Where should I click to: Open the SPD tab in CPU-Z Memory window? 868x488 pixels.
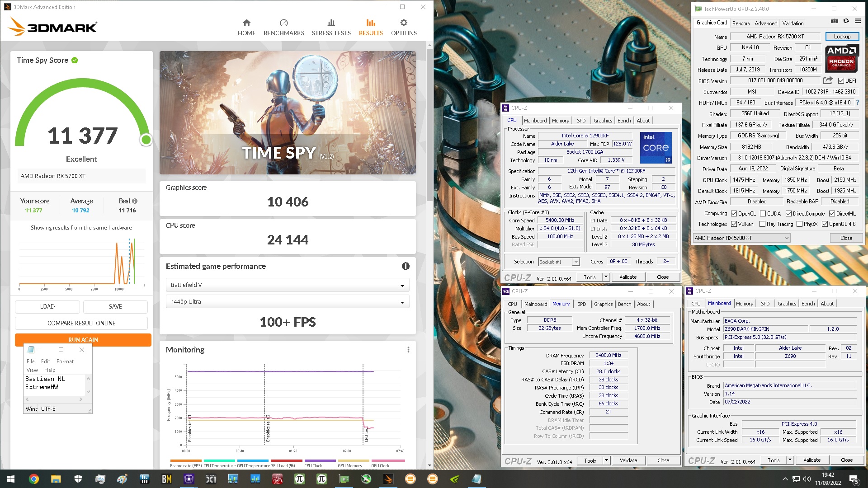(581, 304)
